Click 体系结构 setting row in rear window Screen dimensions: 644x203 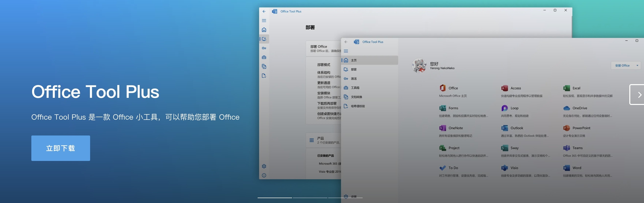click(329, 74)
